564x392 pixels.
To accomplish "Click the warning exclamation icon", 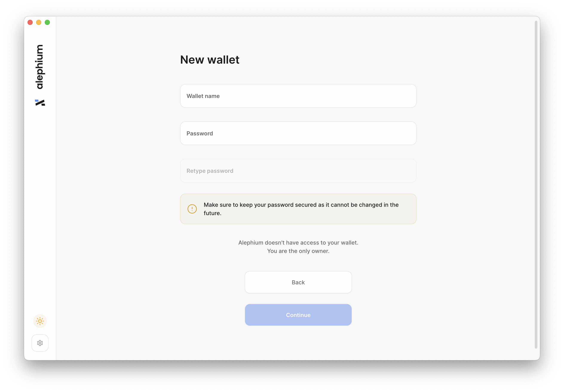I will (192, 209).
